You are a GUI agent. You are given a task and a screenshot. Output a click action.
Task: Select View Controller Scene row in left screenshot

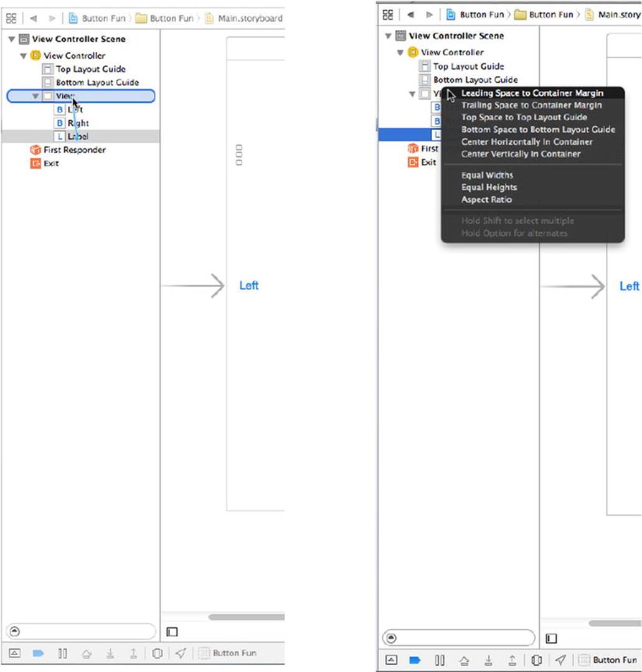click(80, 39)
